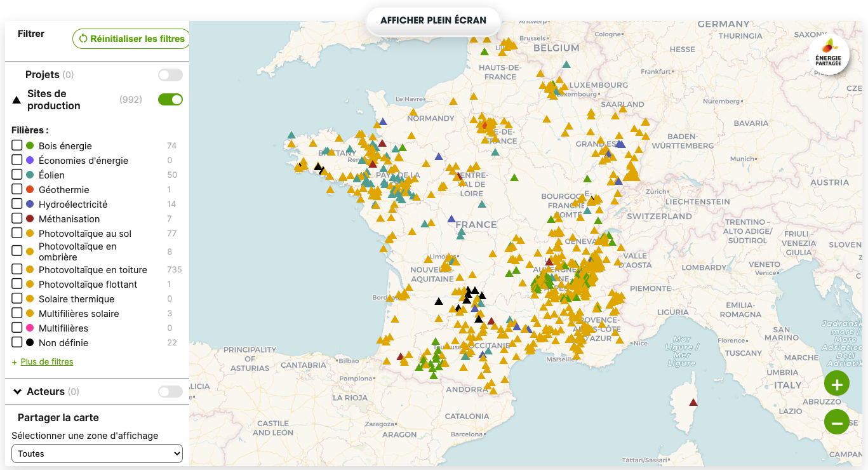Turn on the Acteurs toggle switch
Image resolution: width=868 pixels, height=470 pixels.
coord(170,392)
